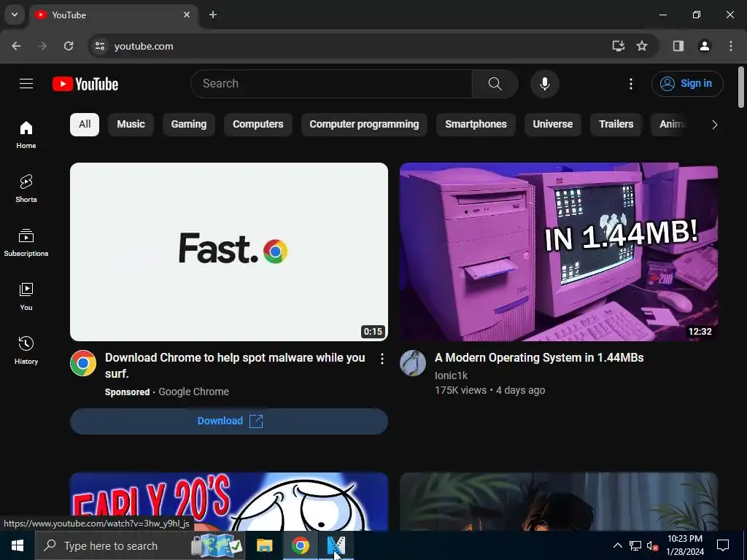Toggle Chrome side panel
This screenshot has height=560, width=747.
coord(678,46)
